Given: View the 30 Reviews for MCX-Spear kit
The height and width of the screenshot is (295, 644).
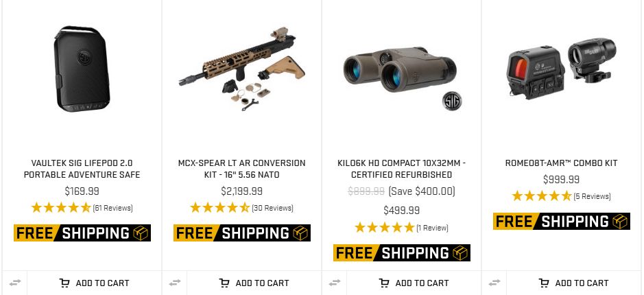Looking at the screenshot, I should 272,208.
